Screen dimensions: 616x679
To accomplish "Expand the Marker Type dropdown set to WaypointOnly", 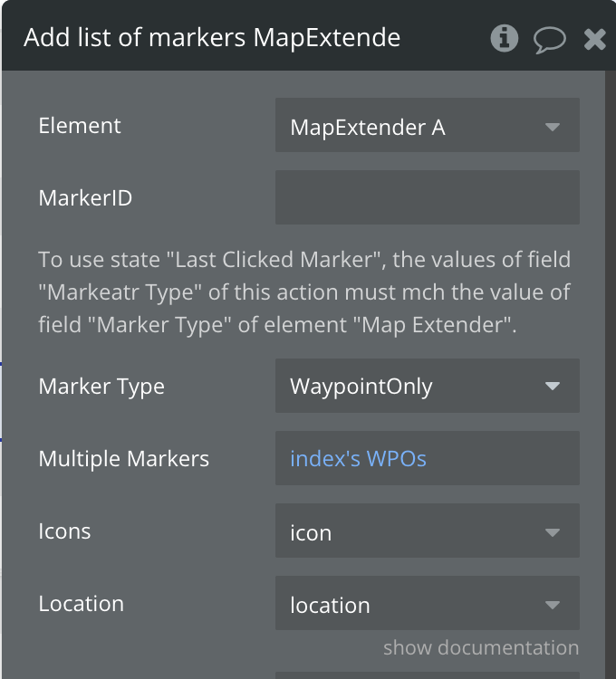I will click(427, 387).
